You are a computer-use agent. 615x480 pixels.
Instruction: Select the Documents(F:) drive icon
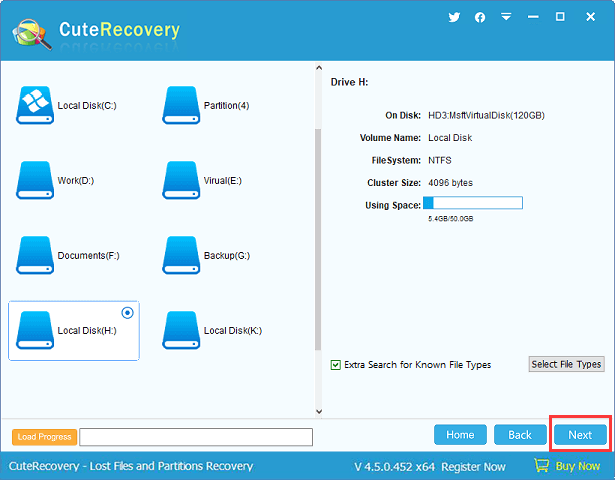click(35, 255)
